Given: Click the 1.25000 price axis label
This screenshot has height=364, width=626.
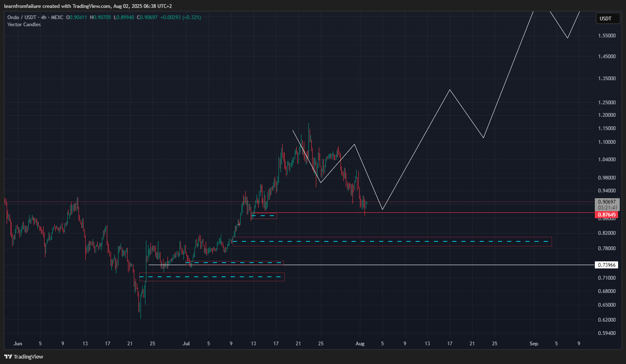Looking at the screenshot, I should [607, 103].
